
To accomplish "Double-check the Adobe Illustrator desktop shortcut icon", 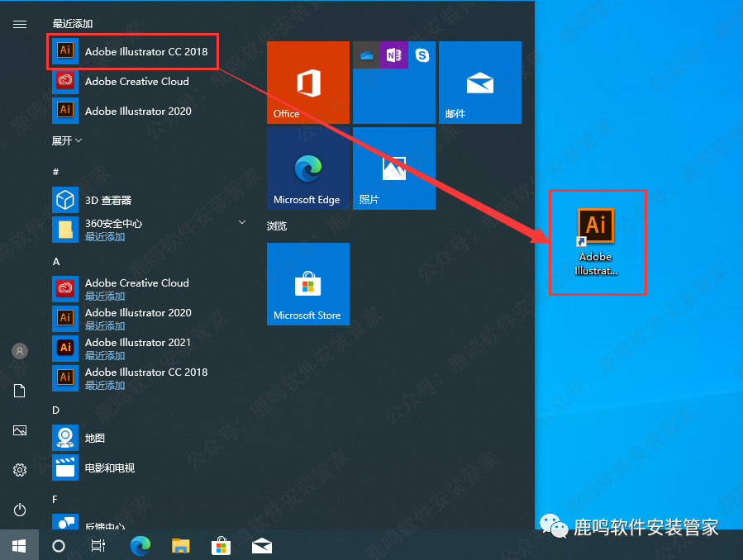I will coord(596,228).
